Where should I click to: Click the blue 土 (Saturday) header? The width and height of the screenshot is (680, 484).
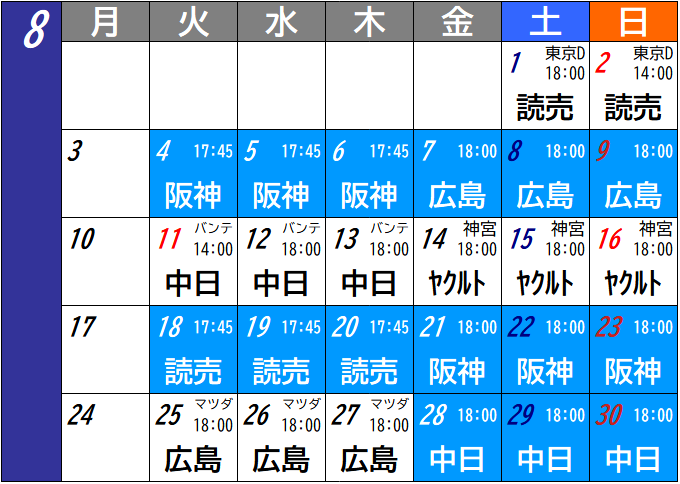pyautogui.click(x=545, y=22)
